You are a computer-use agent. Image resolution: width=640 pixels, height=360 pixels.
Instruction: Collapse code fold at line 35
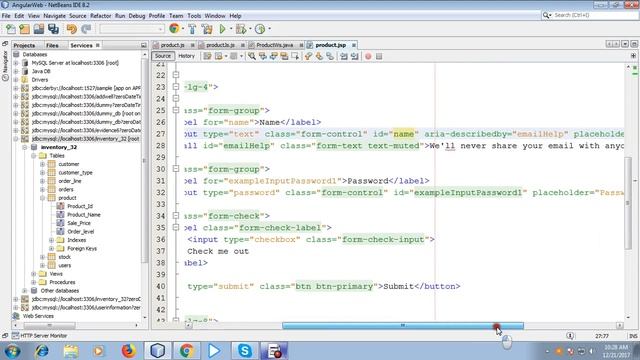pyautogui.click(x=176, y=227)
